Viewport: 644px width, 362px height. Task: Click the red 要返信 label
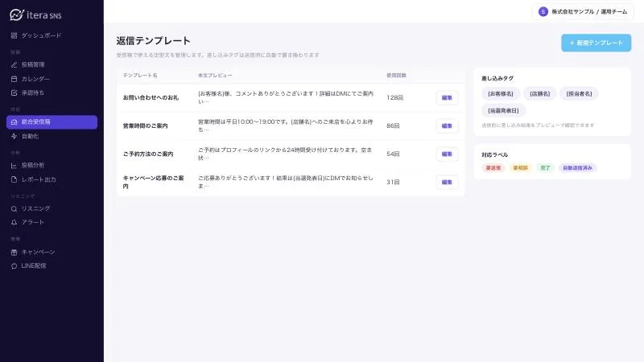tap(493, 168)
